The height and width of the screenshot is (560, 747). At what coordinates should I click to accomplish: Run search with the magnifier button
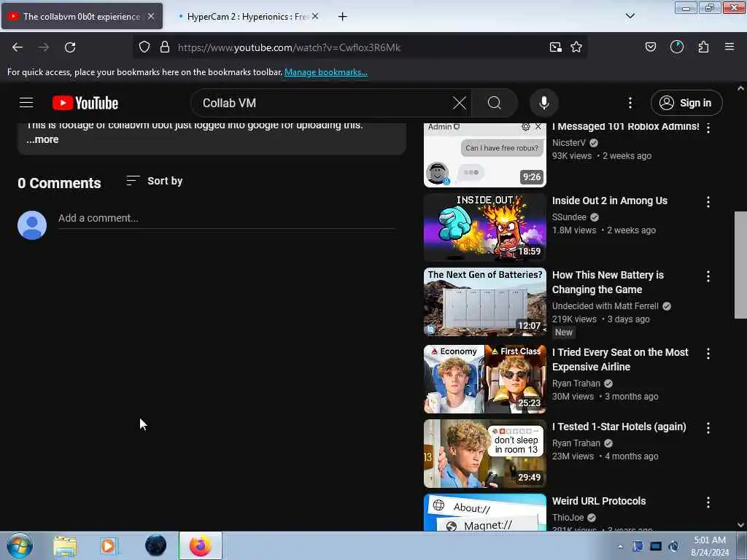pyautogui.click(x=495, y=103)
